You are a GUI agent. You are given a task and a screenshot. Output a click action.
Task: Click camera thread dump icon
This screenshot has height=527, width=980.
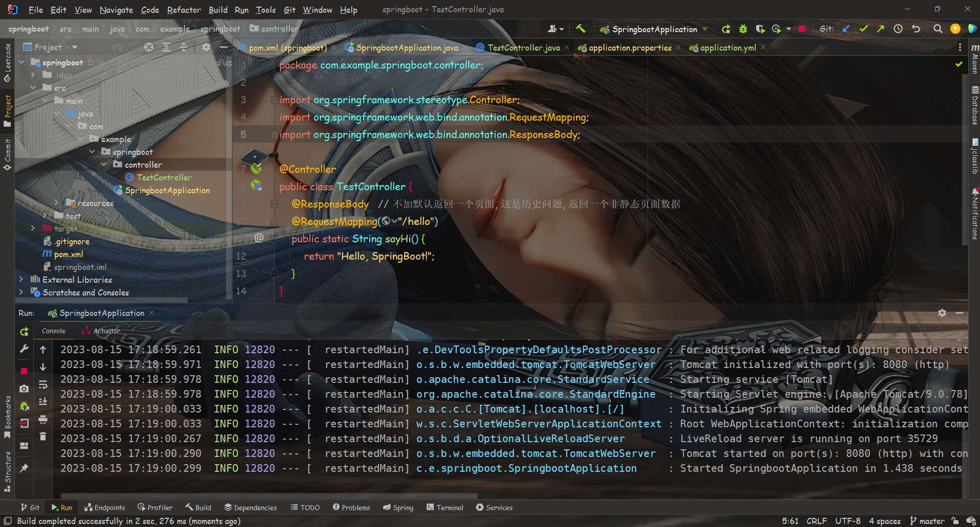24,389
